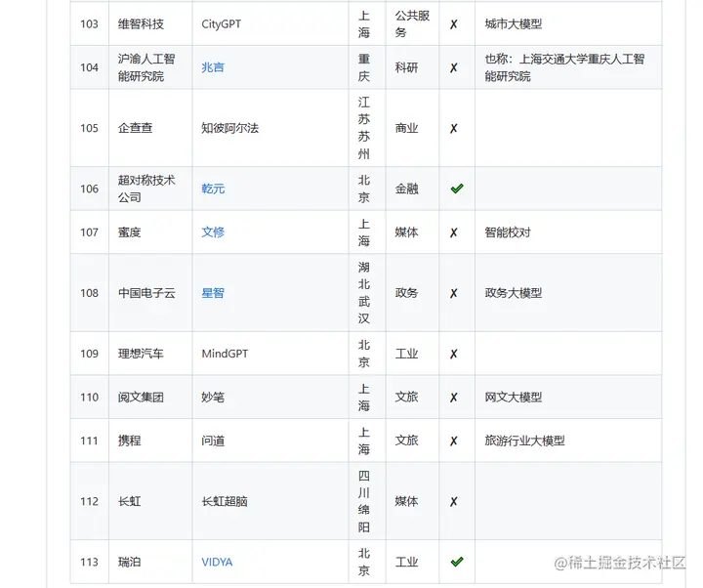The width and height of the screenshot is (703, 588).
Task: Click the category cell 公共服务
Action: pos(412,24)
